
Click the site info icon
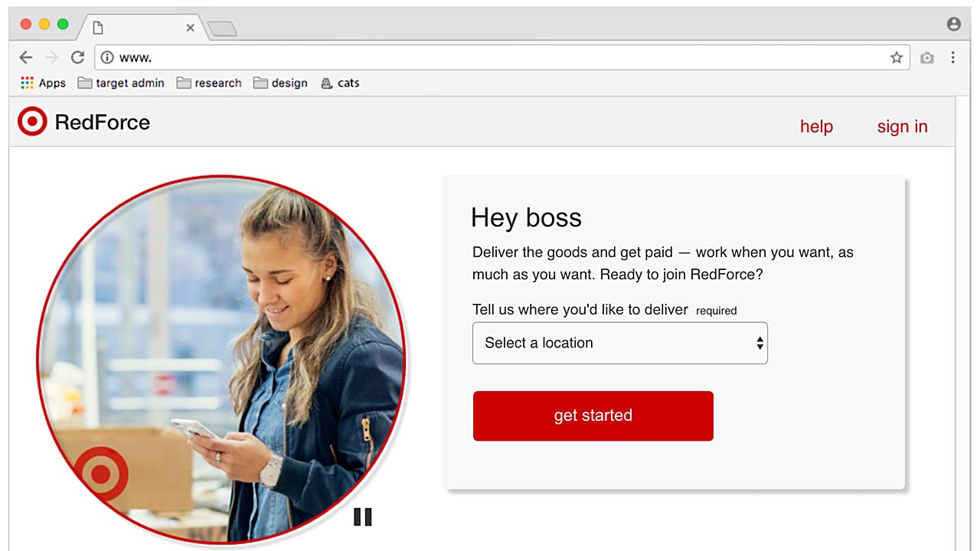(107, 57)
